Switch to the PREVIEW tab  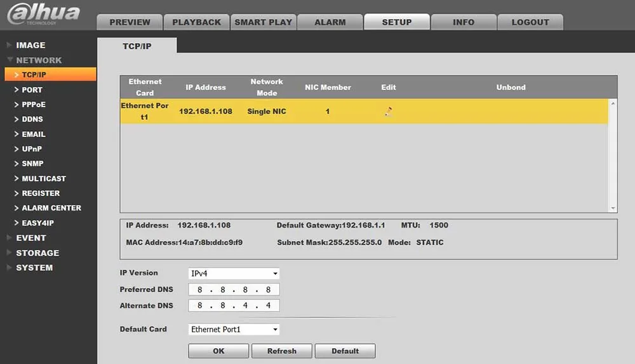point(130,22)
